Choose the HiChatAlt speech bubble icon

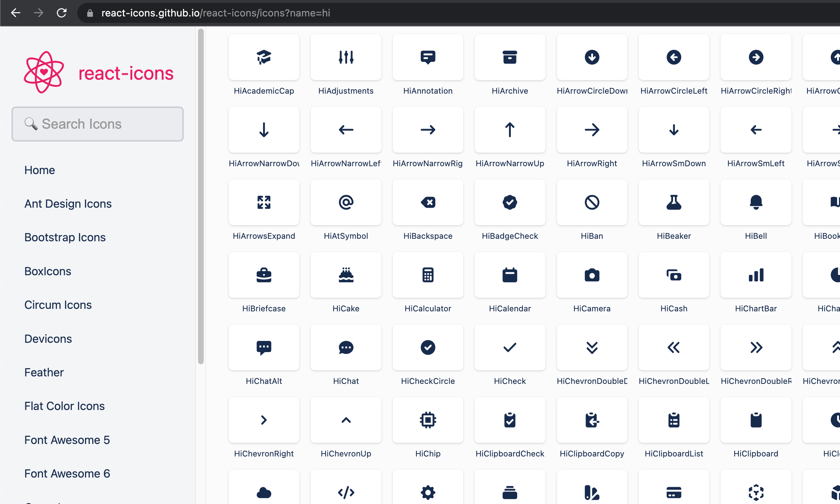click(264, 347)
